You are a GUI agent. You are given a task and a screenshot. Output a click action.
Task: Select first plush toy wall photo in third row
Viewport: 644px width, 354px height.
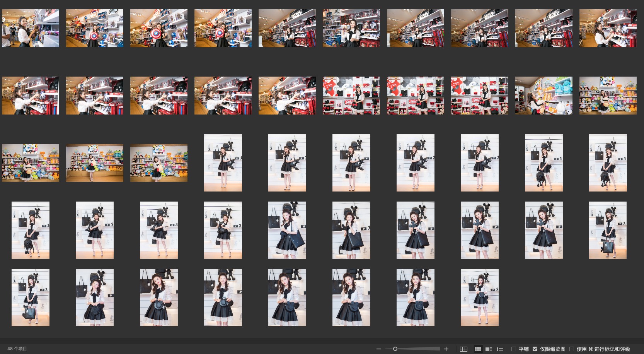click(x=31, y=163)
